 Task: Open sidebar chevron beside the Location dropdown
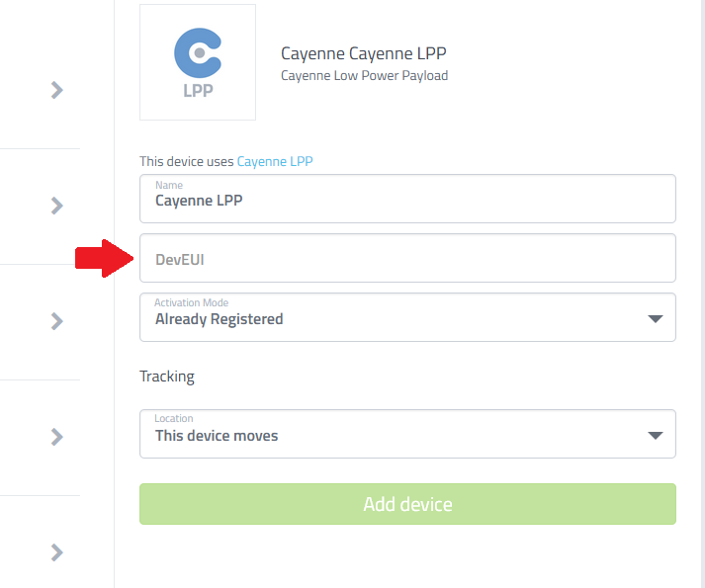[56, 437]
